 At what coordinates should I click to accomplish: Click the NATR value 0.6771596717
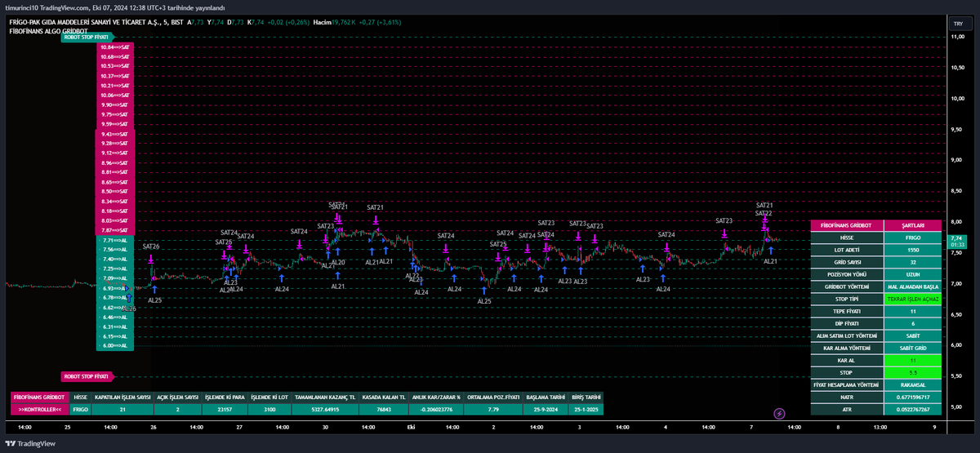[913, 397]
